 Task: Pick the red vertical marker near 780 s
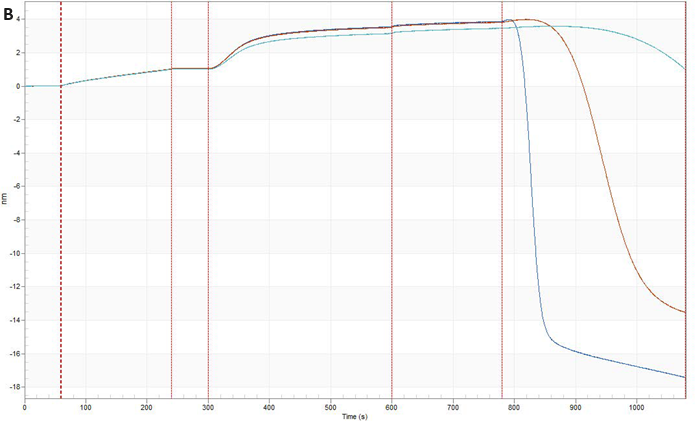click(502, 250)
